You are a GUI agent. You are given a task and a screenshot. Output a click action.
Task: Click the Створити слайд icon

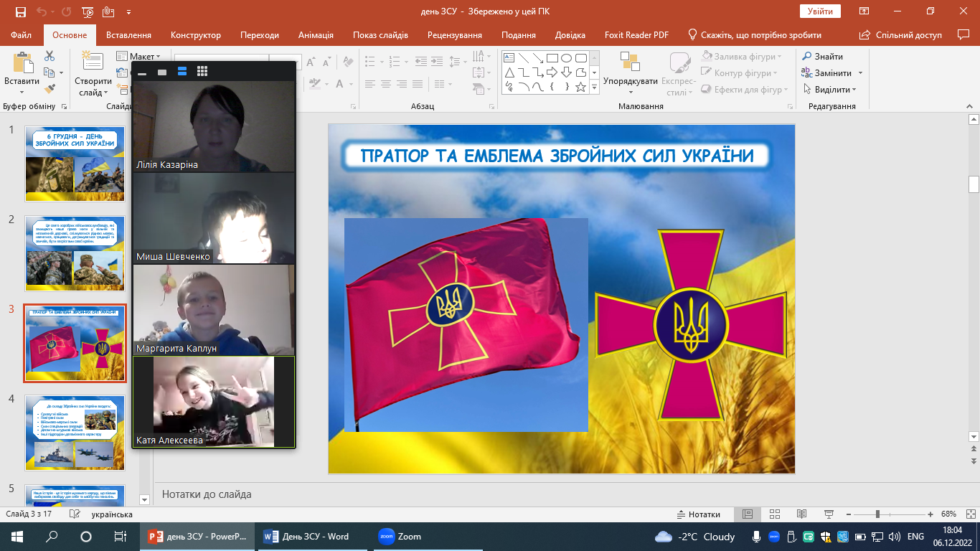pos(93,62)
